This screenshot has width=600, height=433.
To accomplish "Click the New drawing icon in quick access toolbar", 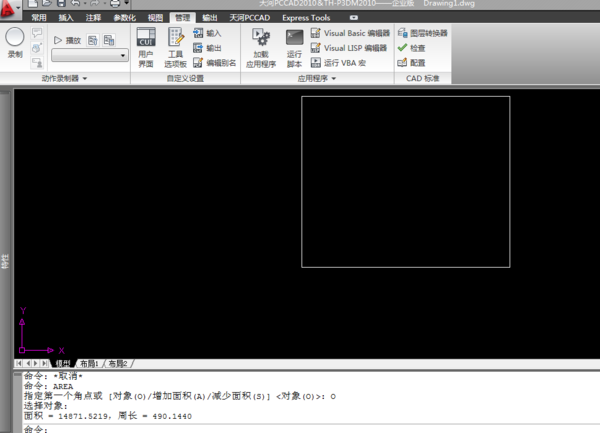I will 33,3.
